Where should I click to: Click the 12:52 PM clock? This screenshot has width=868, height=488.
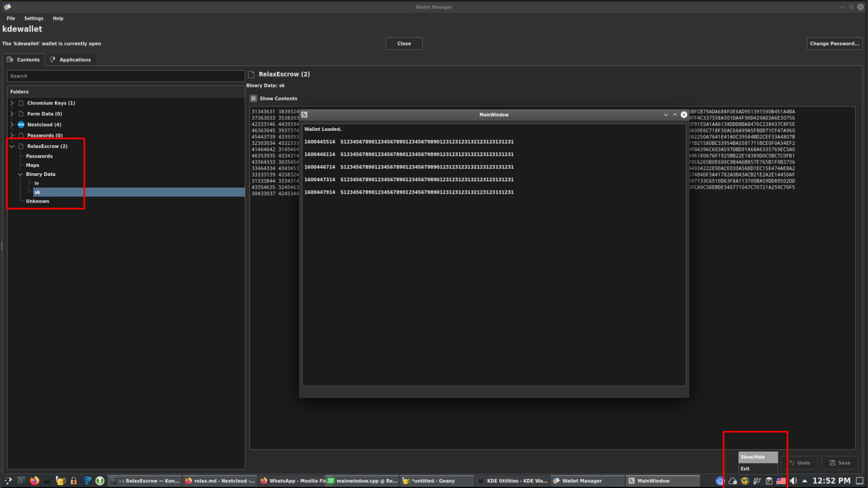pos(831,481)
